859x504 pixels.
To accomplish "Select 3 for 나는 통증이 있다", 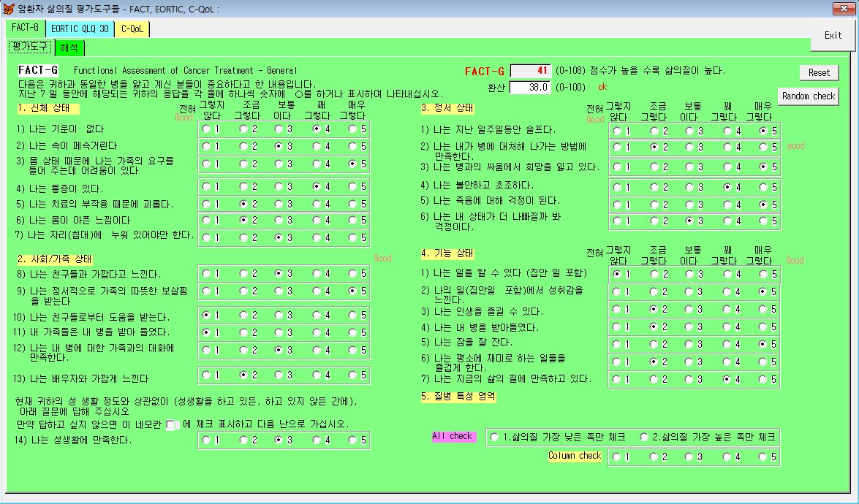I will pos(279,186).
